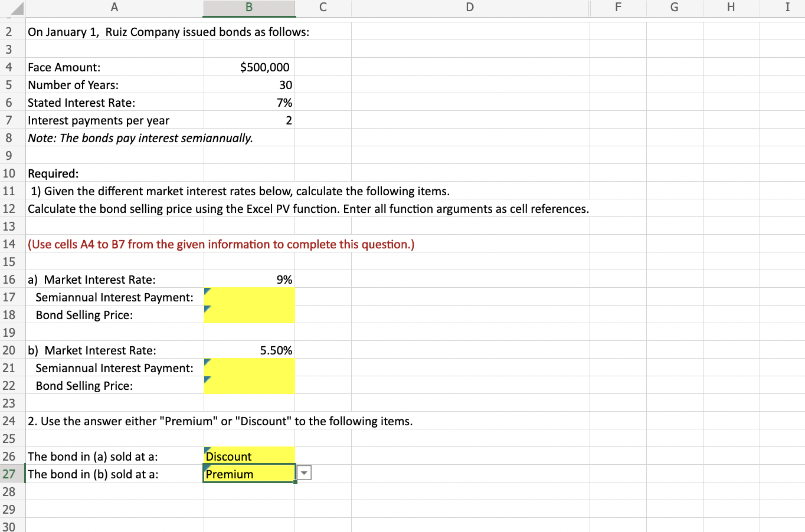The width and height of the screenshot is (805, 532).
Task: Select column A header
Action: coord(114,7)
